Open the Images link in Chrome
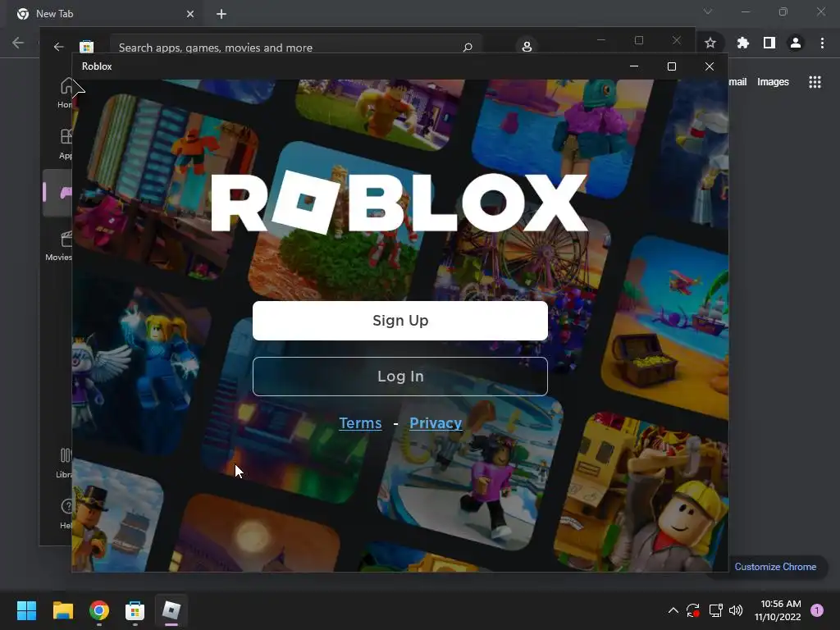The width and height of the screenshot is (840, 630). click(x=773, y=82)
